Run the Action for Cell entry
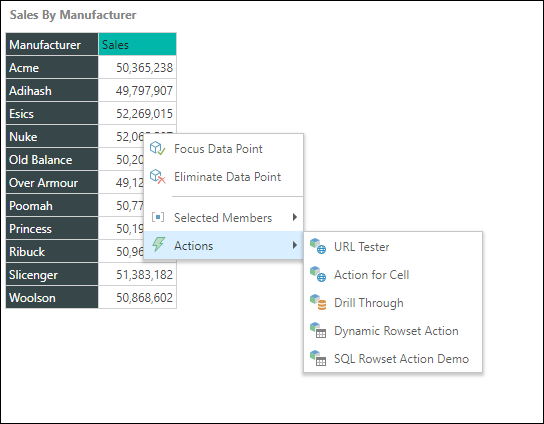The height and width of the screenshot is (424, 544). pos(393,275)
